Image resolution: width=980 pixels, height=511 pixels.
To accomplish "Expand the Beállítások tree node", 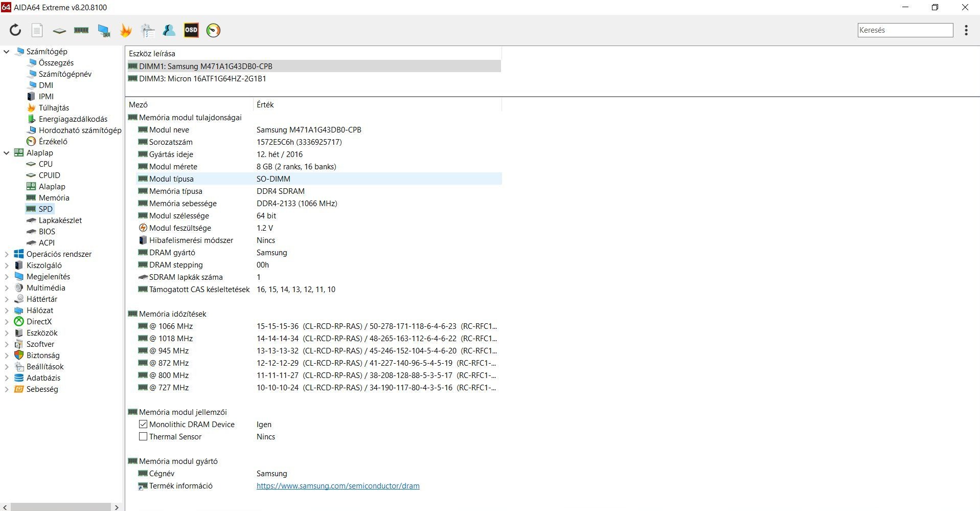I will [x=7, y=367].
